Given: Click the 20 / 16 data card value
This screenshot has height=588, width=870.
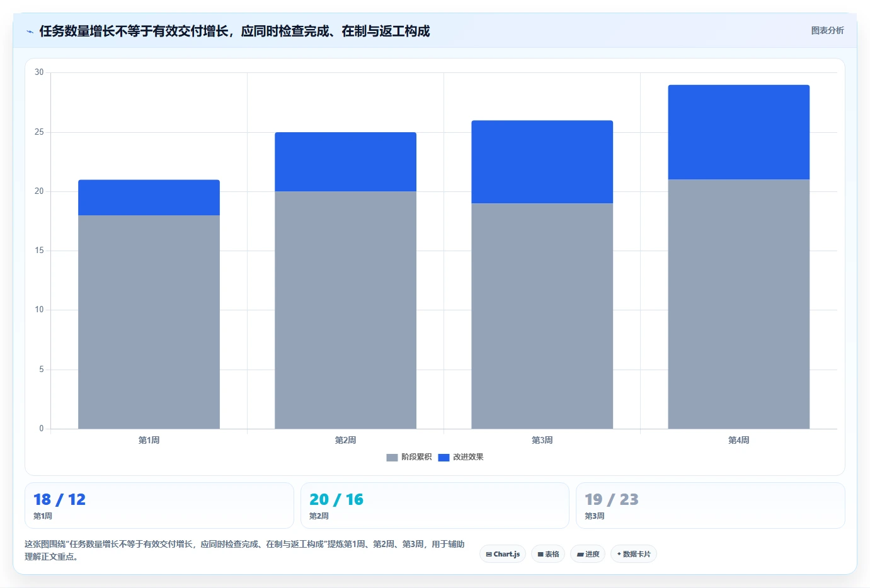Looking at the screenshot, I should [x=336, y=500].
